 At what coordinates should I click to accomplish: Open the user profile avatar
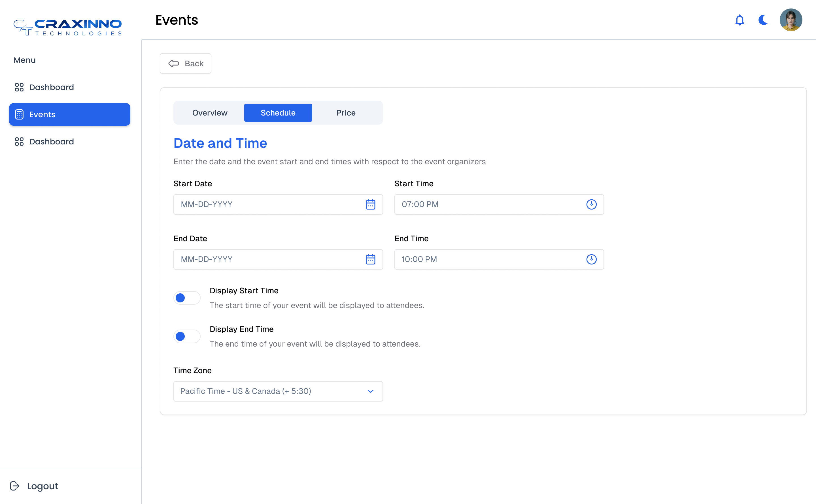click(791, 20)
